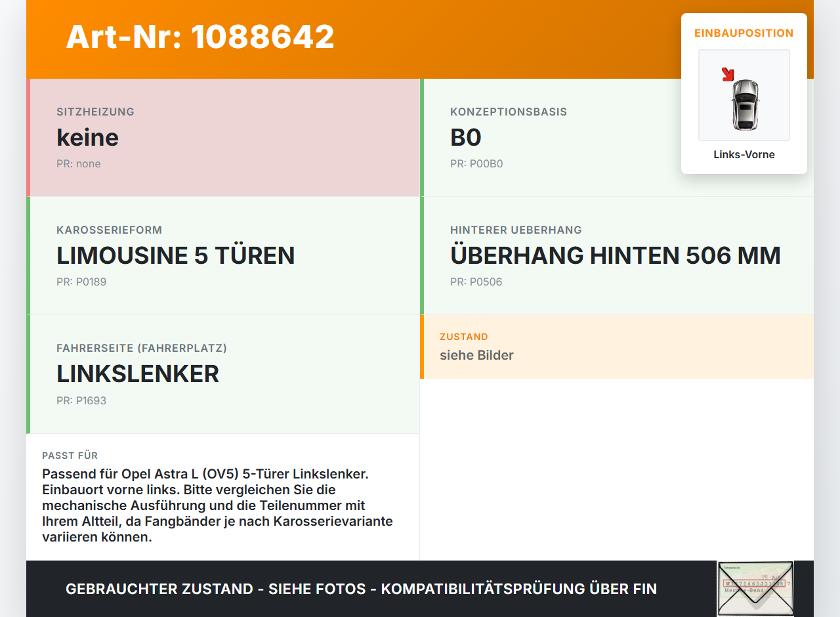The height and width of the screenshot is (617, 840).
Task: Select the "siehe Bilder" text
Action: click(476, 355)
